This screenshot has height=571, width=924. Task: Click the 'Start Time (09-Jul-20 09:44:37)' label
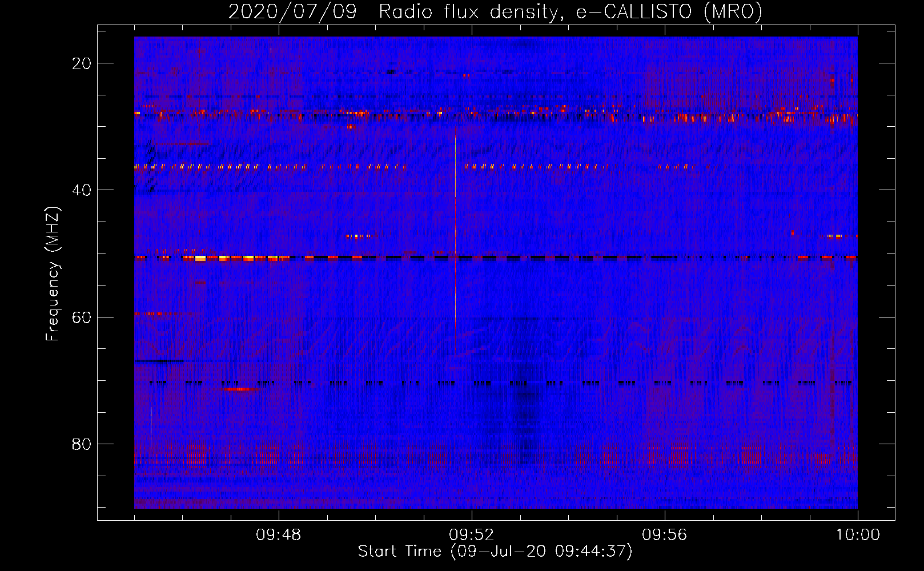click(495, 552)
